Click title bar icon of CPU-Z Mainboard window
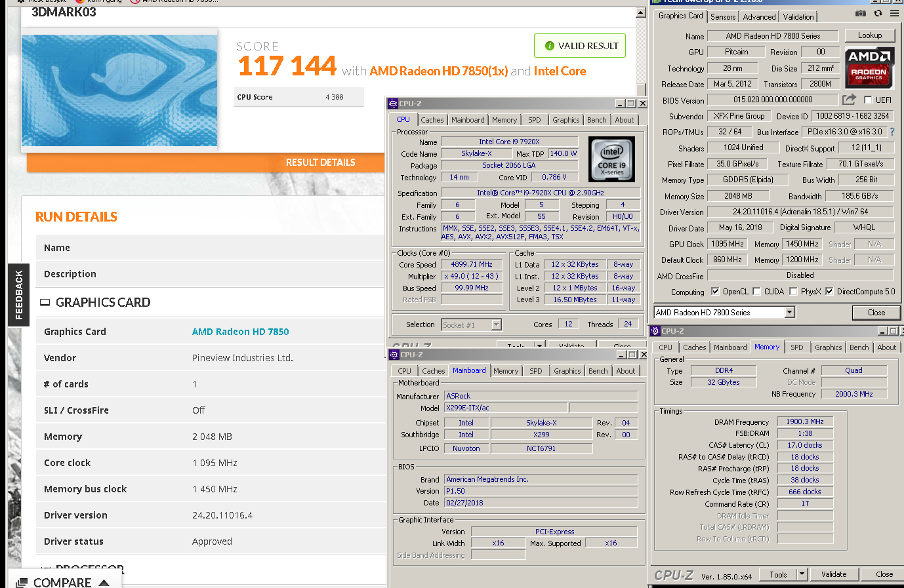The image size is (904, 588). [x=394, y=355]
